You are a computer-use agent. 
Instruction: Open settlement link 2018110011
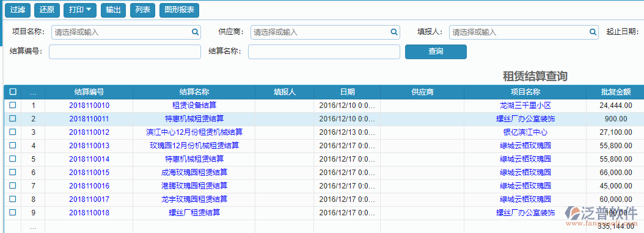pyautogui.click(x=89, y=119)
